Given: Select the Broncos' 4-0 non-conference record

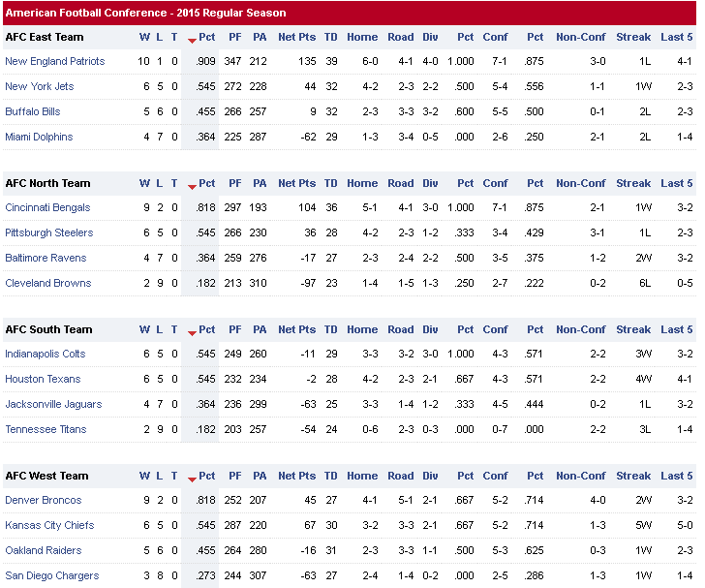Looking at the screenshot, I should 598,500.
